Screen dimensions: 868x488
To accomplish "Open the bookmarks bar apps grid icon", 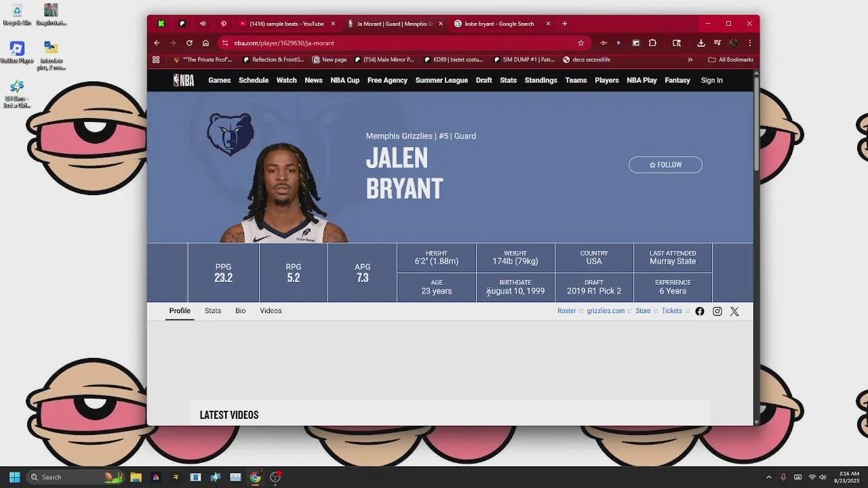I will pos(156,60).
